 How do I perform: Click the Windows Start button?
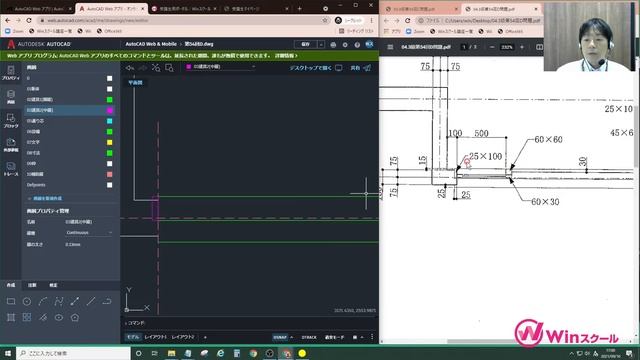click(x=8, y=353)
